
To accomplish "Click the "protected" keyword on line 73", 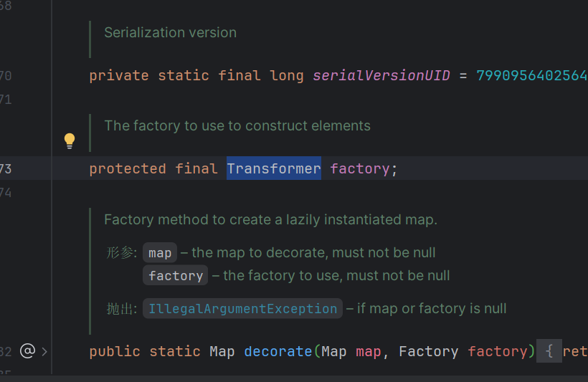I will 128,169.
